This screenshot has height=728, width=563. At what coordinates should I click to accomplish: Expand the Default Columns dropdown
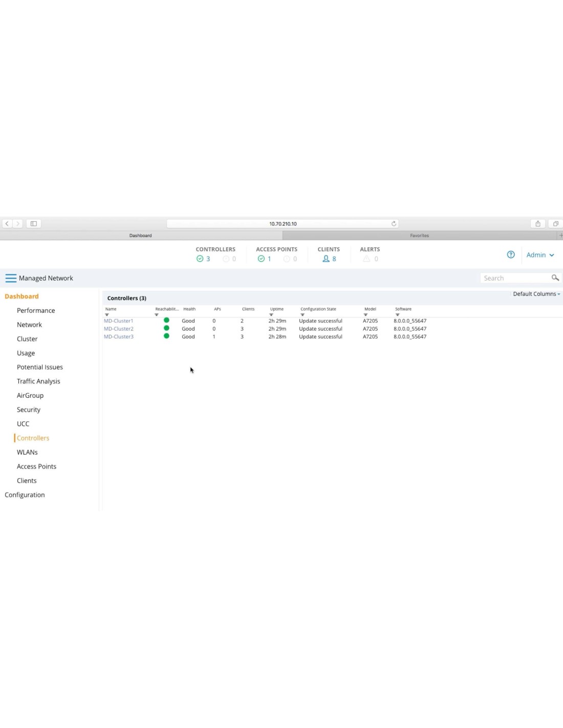(x=536, y=294)
